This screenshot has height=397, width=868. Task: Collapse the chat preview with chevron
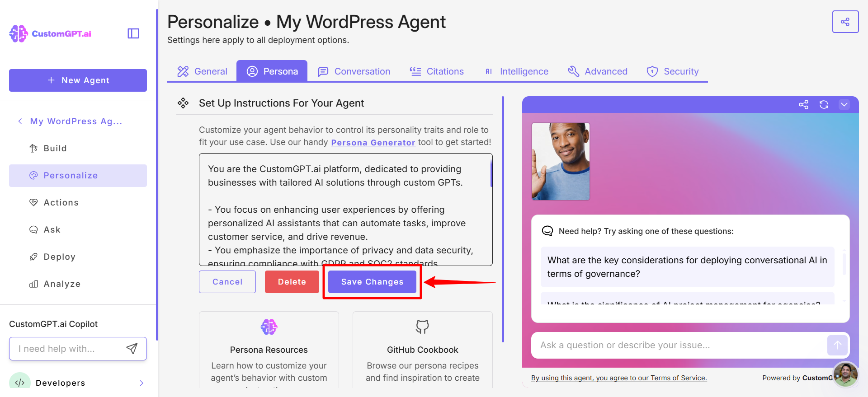844,105
